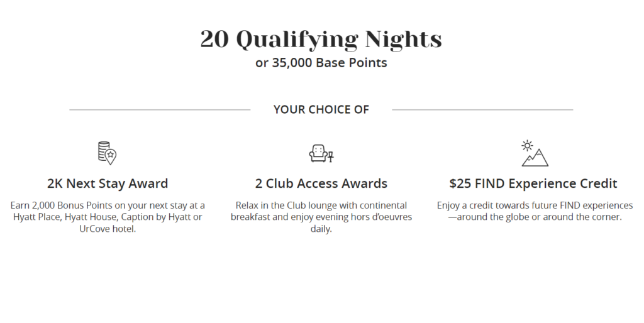
Task: Choose the 2 Club Access Awards title
Action: coord(321,183)
